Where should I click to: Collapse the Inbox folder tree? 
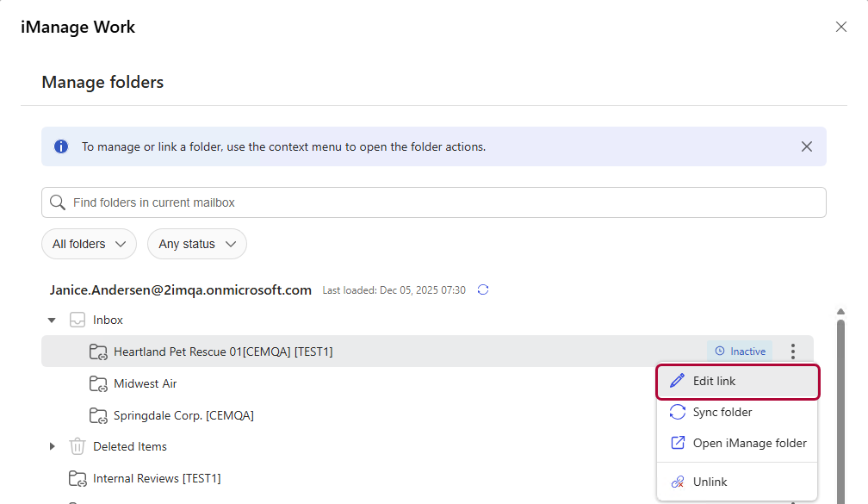tap(52, 320)
